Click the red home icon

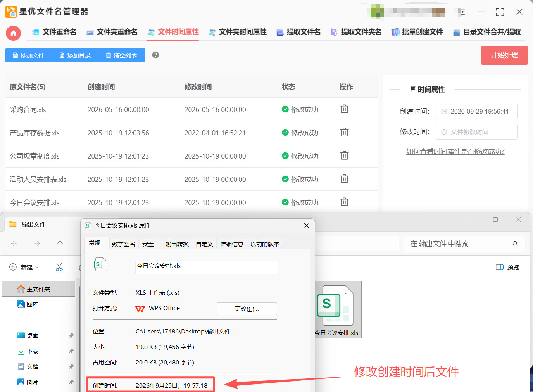13,33
